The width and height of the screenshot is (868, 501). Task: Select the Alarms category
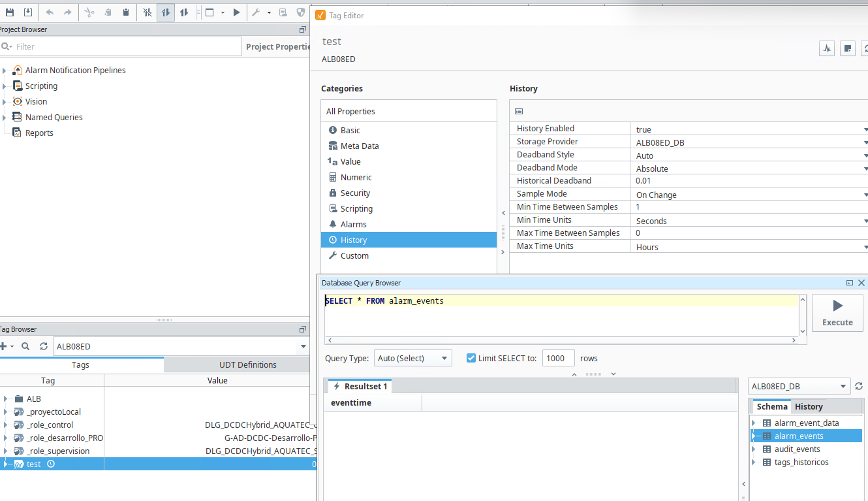click(409, 225)
